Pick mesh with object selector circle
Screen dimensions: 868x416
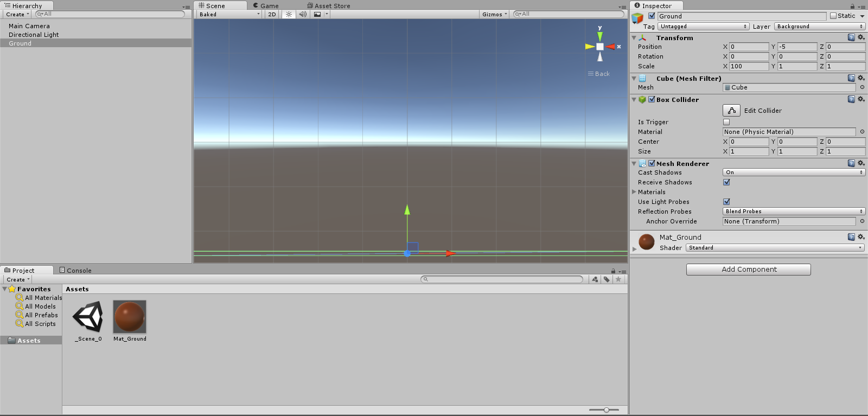tap(862, 87)
